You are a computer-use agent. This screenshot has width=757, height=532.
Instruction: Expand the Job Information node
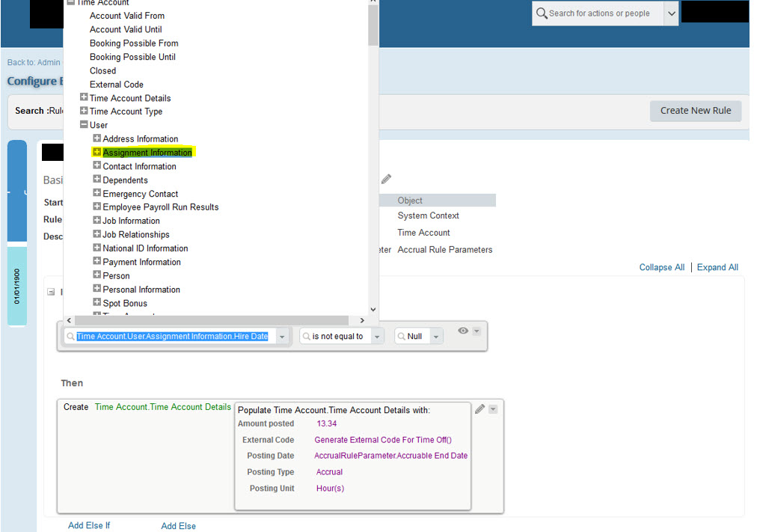(97, 220)
